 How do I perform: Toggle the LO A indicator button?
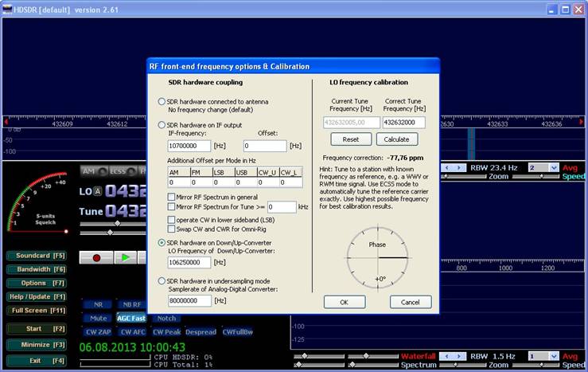coord(98,191)
